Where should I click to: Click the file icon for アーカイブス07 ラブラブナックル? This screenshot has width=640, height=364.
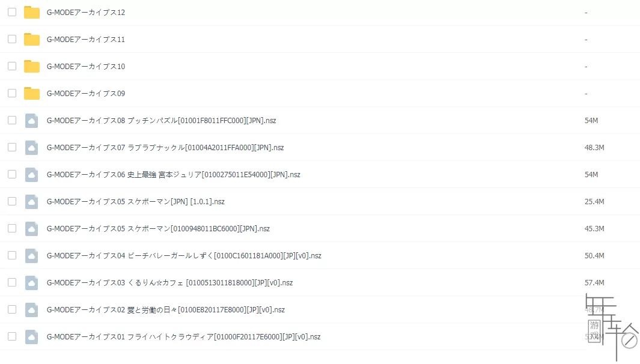[x=32, y=148]
